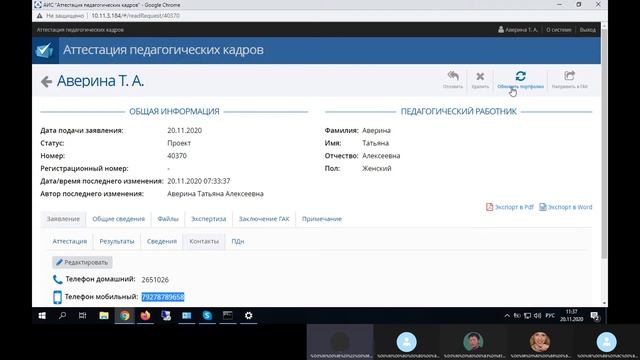
Task: Open the Файлы tab
Action: (168, 219)
